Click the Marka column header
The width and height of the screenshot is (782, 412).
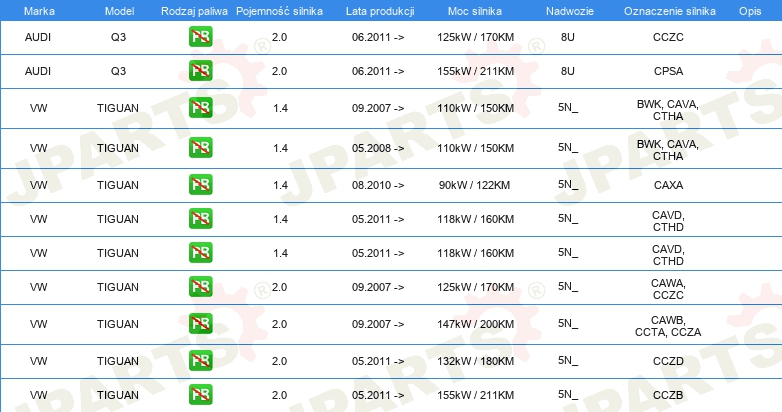pyautogui.click(x=39, y=11)
